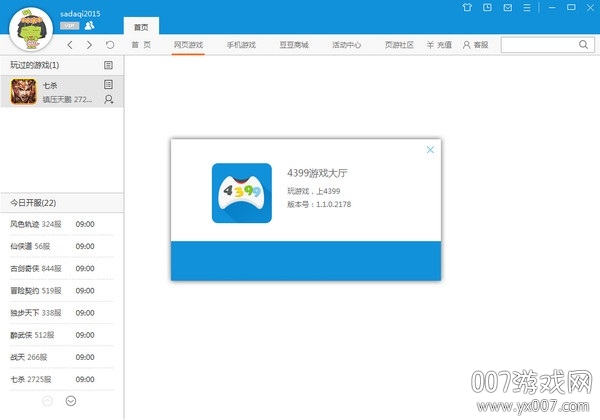
Task: Switch to the 首页 tab at top
Action: tap(141, 27)
